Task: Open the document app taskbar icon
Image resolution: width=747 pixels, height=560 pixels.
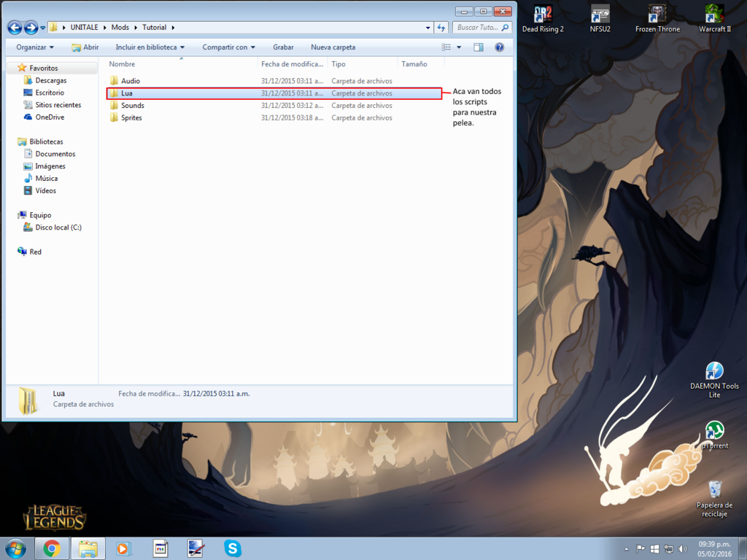Action: pos(160,548)
